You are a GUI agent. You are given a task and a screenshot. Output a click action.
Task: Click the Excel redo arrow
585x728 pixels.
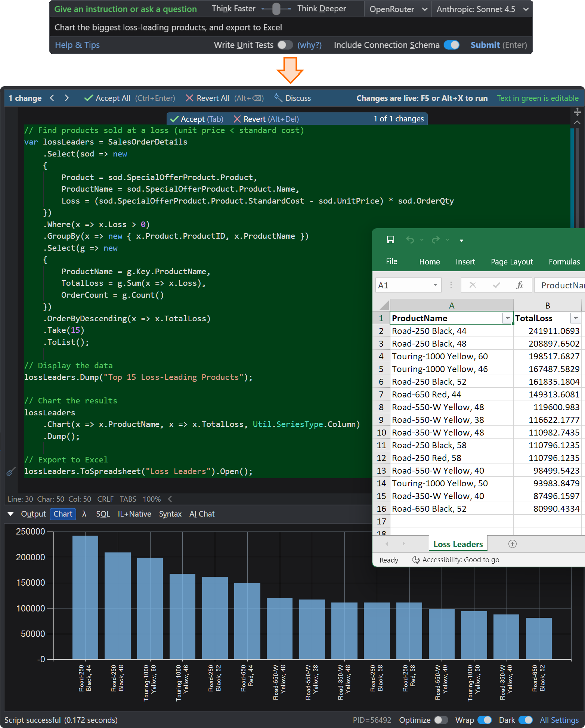[436, 240]
